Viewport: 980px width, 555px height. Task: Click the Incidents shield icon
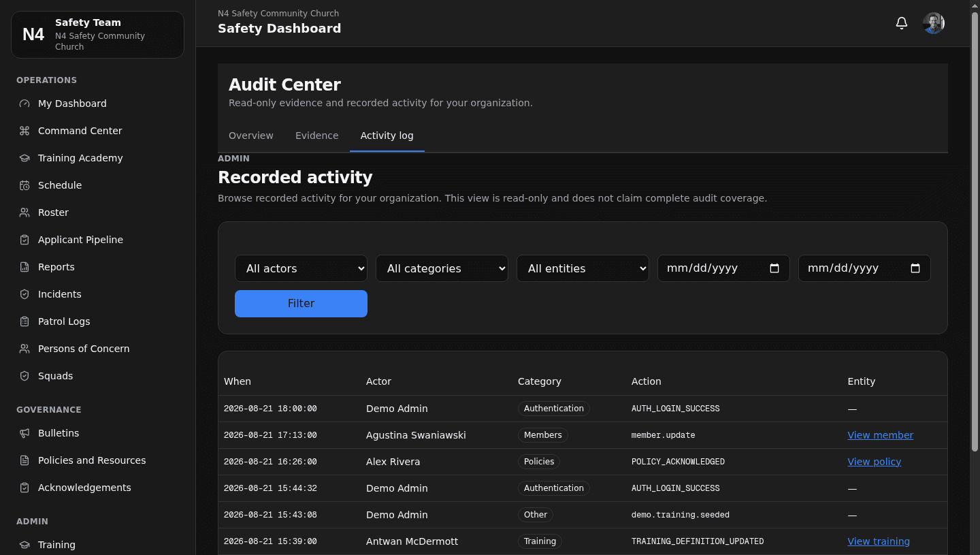(x=24, y=294)
